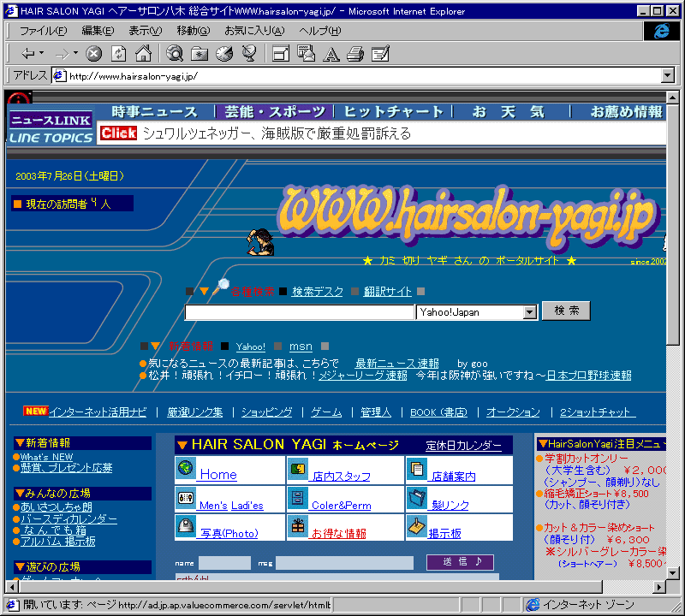This screenshot has width=685, height=616.
Task: Open the 翻訳サイト link
Action: pyautogui.click(x=388, y=291)
